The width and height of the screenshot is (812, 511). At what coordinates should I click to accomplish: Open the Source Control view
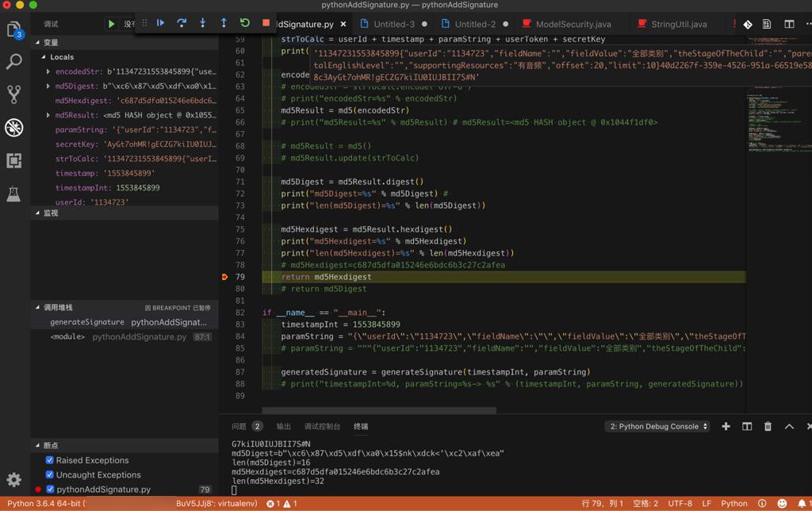pos(14,94)
